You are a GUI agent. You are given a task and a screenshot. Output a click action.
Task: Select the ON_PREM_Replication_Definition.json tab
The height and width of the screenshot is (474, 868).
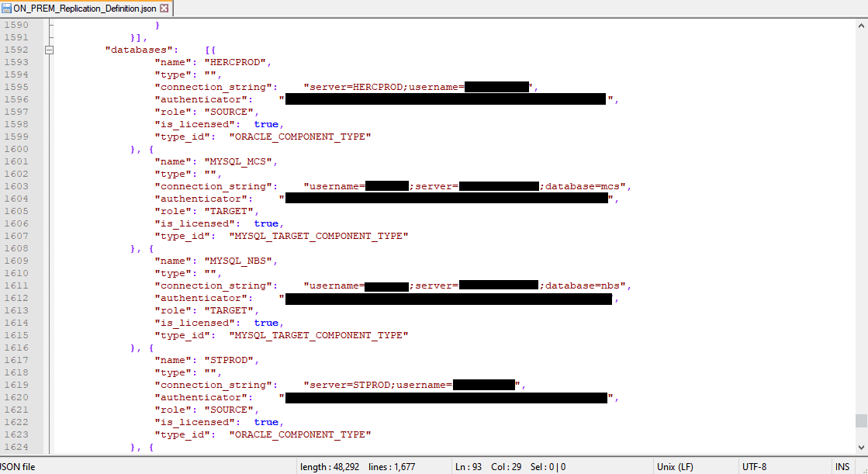click(86, 9)
